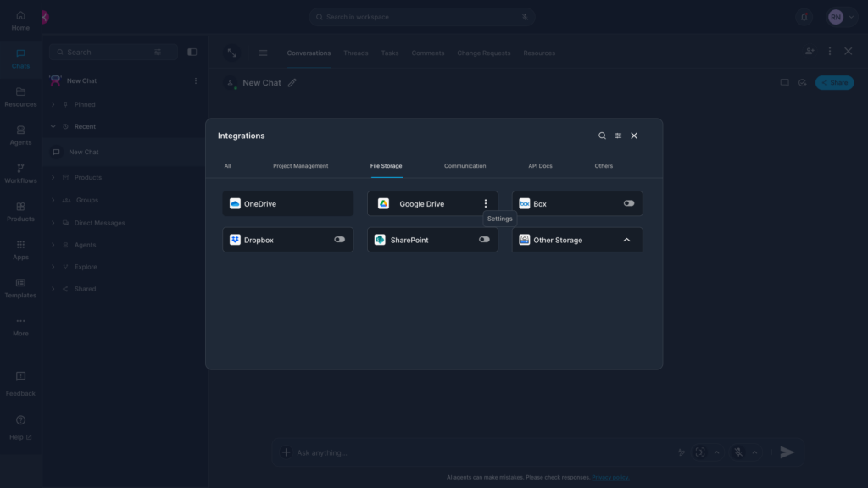Click the Search in workspace field
Image resolution: width=868 pixels, height=488 pixels.
pyautogui.click(x=421, y=17)
